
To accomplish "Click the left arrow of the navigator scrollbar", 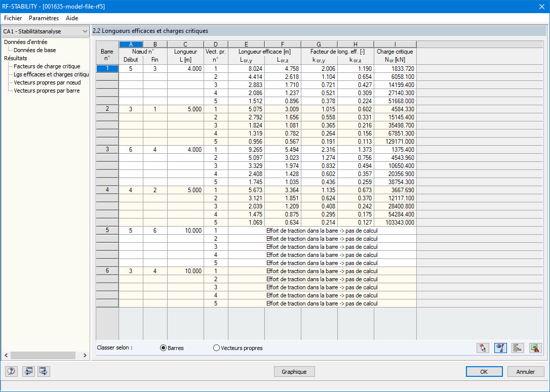I will coord(6,355).
